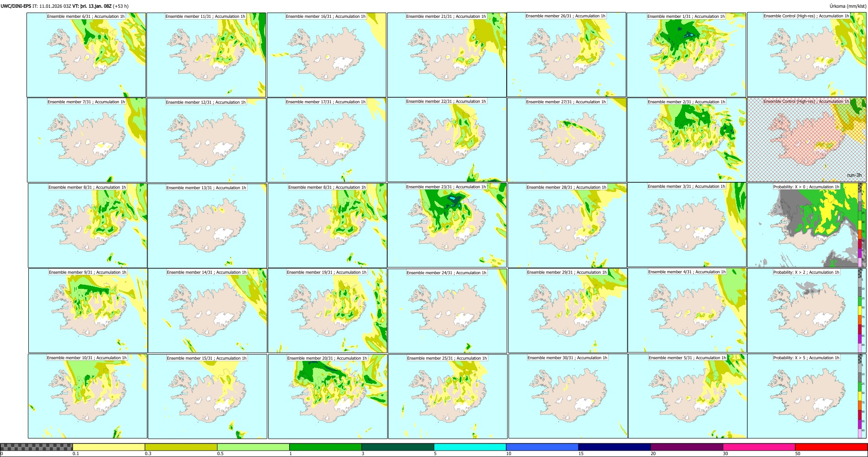Select the Ensemble member 9/31 map
This screenshot has width=868, height=457.
[88, 311]
